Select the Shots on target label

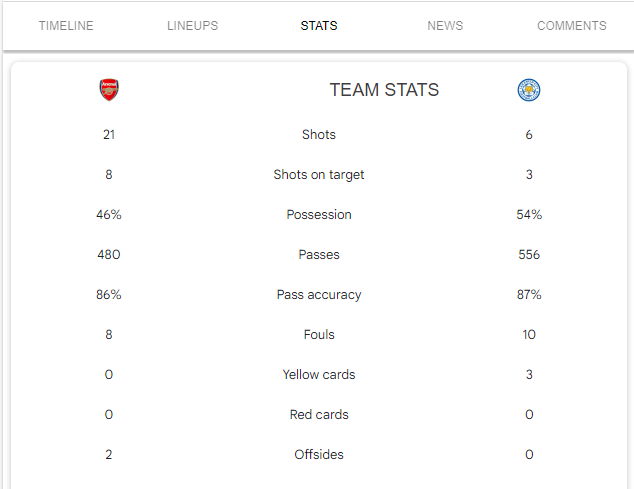coord(319,175)
